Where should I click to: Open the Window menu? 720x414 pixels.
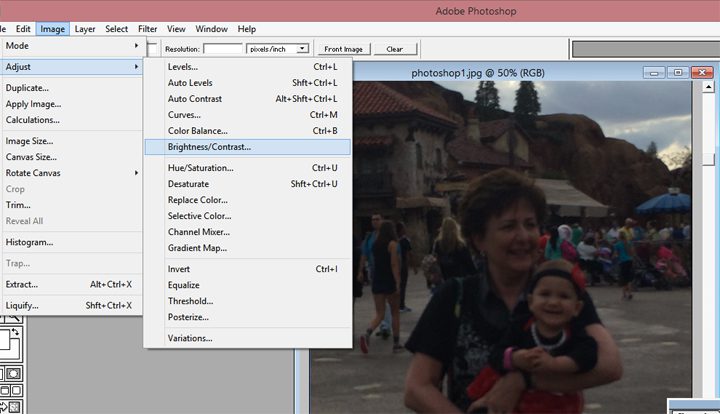(x=211, y=29)
